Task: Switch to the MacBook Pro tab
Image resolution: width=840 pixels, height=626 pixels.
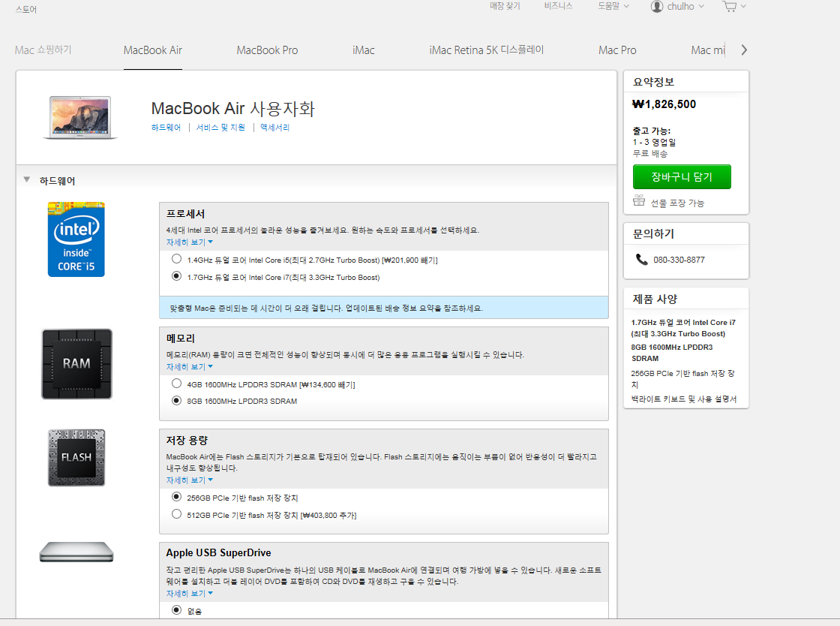Action: click(267, 50)
